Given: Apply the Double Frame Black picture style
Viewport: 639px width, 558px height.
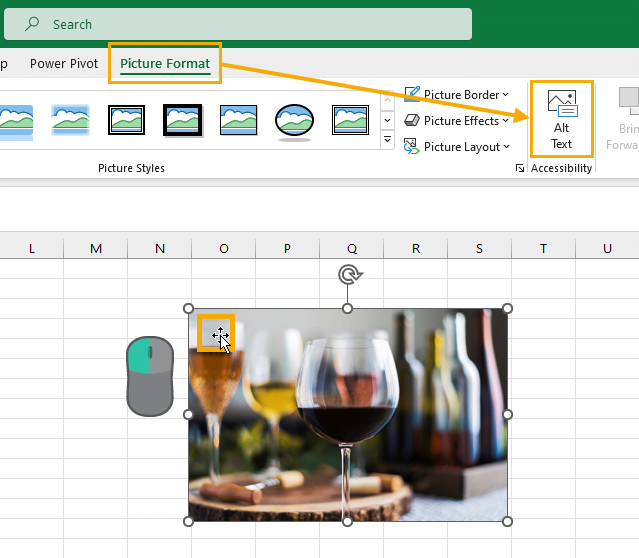Looking at the screenshot, I should [x=126, y=120].
